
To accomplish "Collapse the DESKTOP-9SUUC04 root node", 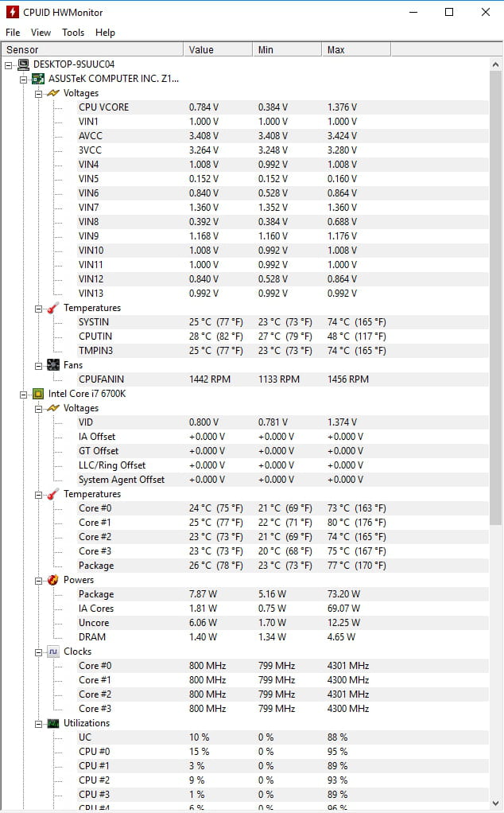I will (8, 65).
